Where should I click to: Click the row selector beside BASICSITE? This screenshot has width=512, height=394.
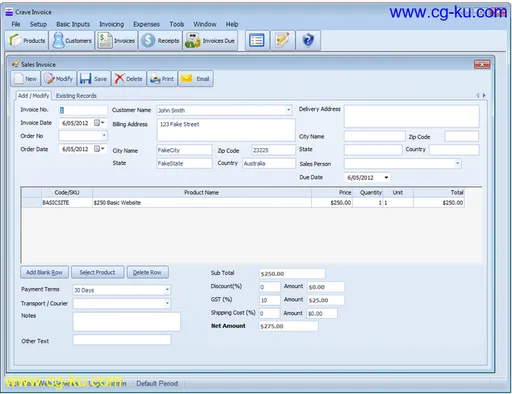32,202
